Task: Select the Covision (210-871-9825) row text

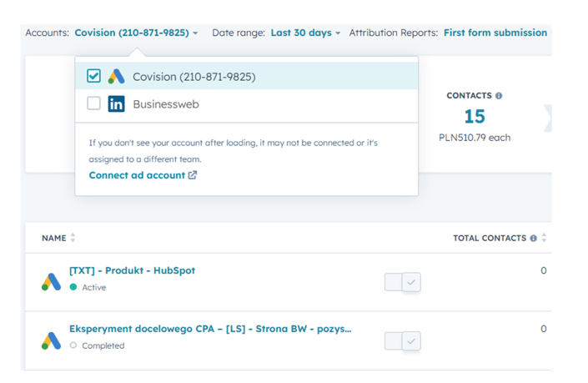Action: coord(194,77)
